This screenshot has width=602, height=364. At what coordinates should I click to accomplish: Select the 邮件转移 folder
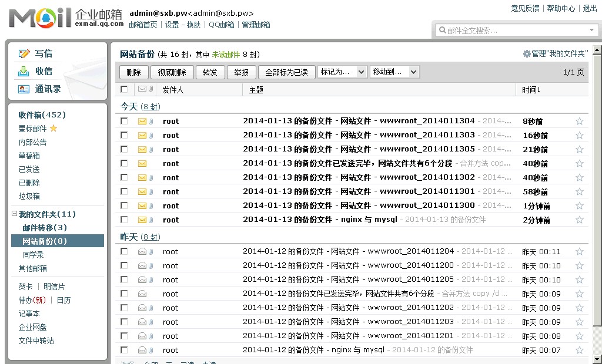click(45, 228)
